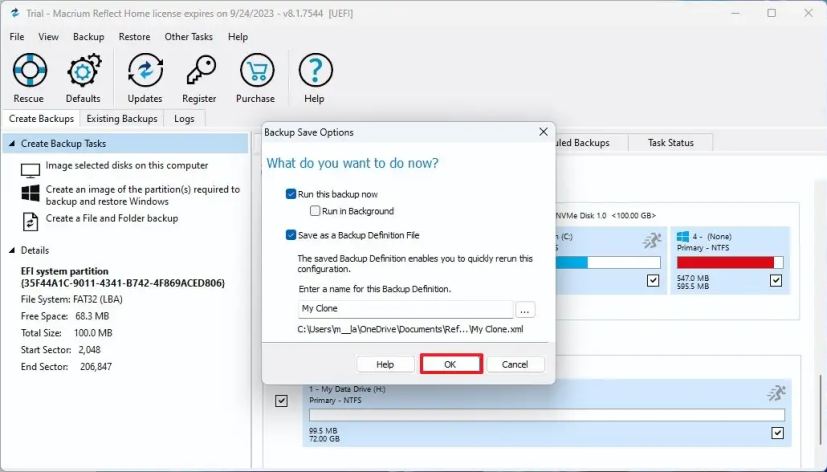Check for Updates icon

point(145,70)
